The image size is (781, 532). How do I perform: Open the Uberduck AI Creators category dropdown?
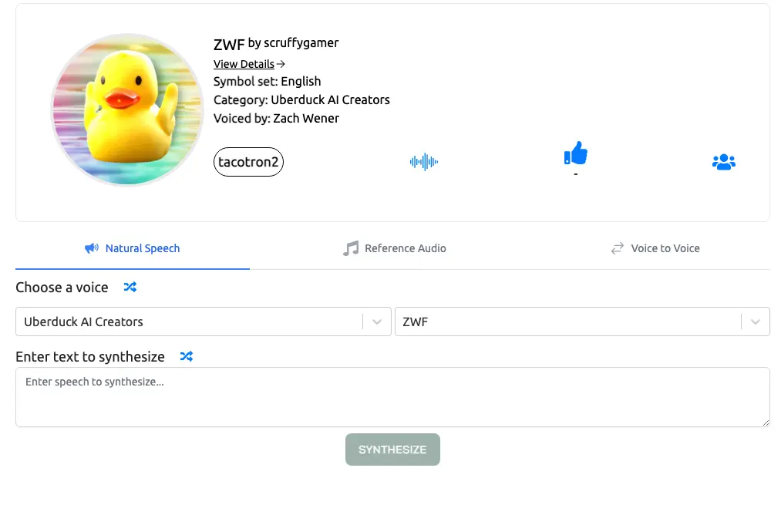[x=204, y=322]
